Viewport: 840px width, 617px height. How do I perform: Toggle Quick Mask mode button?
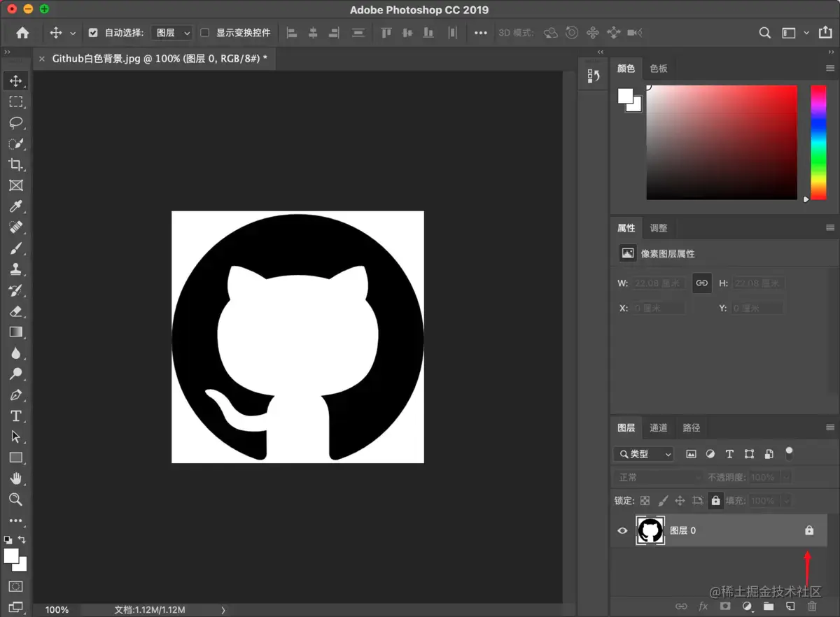coord(16,586)
